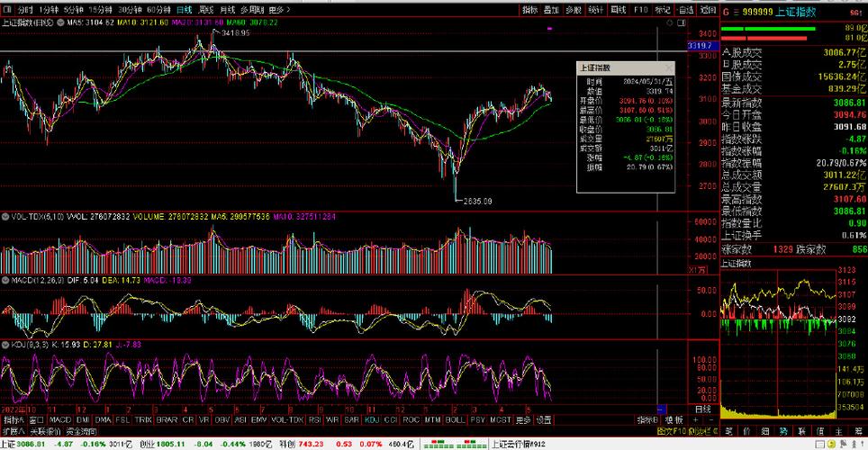Click the purple marker above the chart
This screenshot has height=450, width=868.
pyautogui.click(x=550, y=30)
